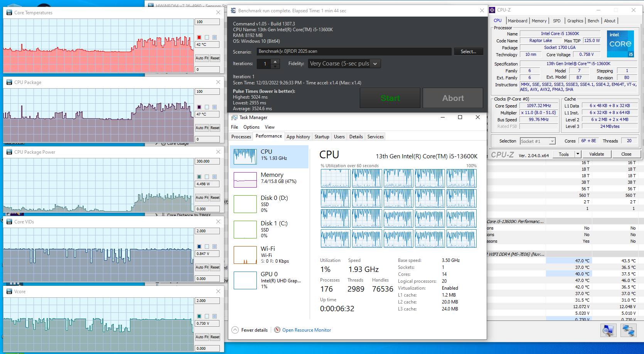This screenshot has height=354, width=644.
Task: Switch to App history tab
Action: pos(298,137)
